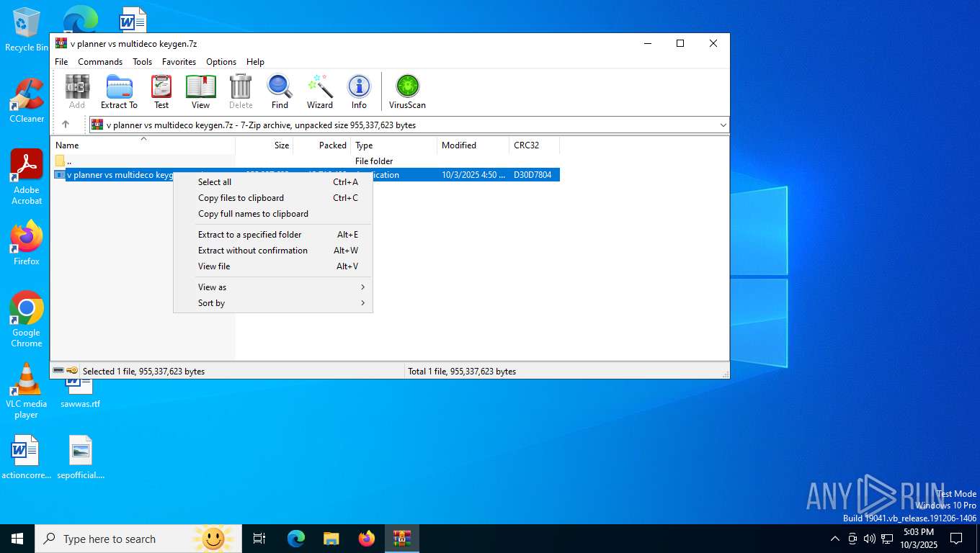The image size is (980, 553).
Task: Open the Options menu
Action: point(221,62)
